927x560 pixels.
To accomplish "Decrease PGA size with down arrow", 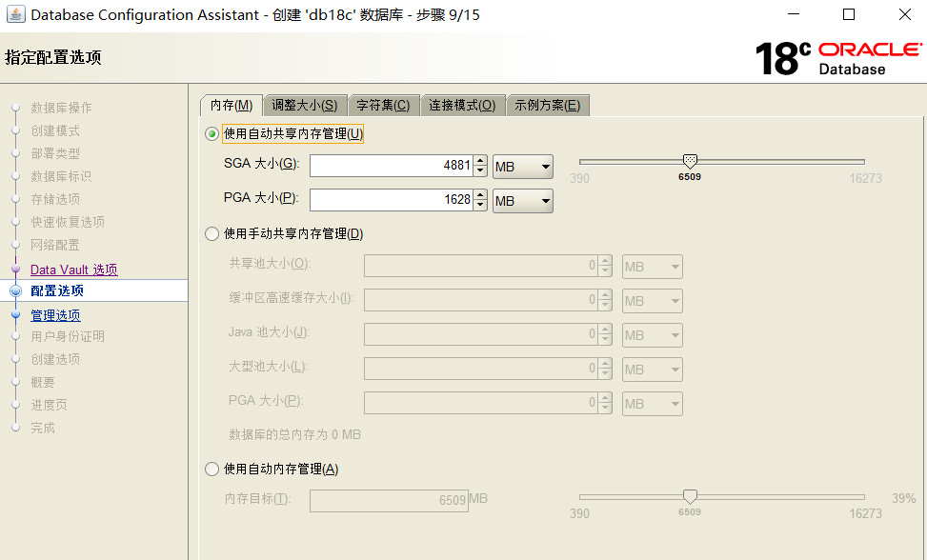I will pos(481,206).
